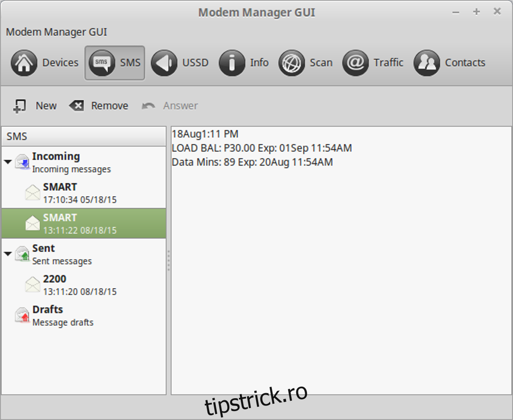This screenshot has height=420, width=513.
Task: Open the Devices home icon
Action: (24, 63)
